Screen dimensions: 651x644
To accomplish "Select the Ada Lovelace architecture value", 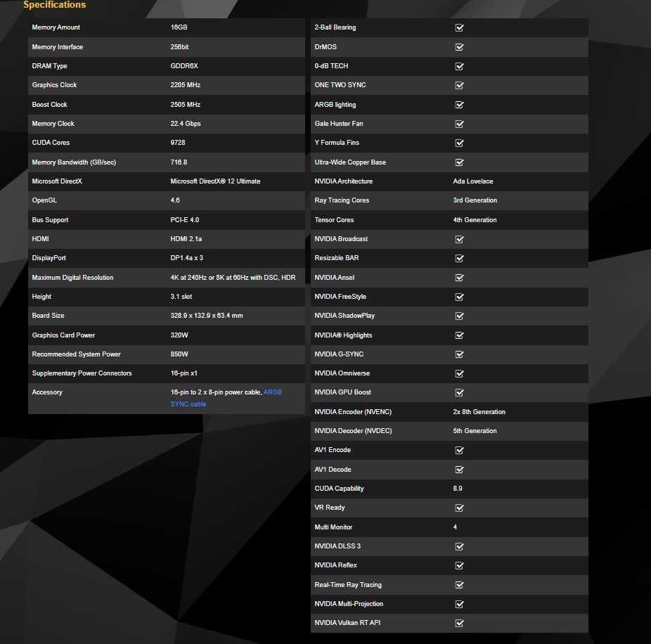I will tap(473, 181).
